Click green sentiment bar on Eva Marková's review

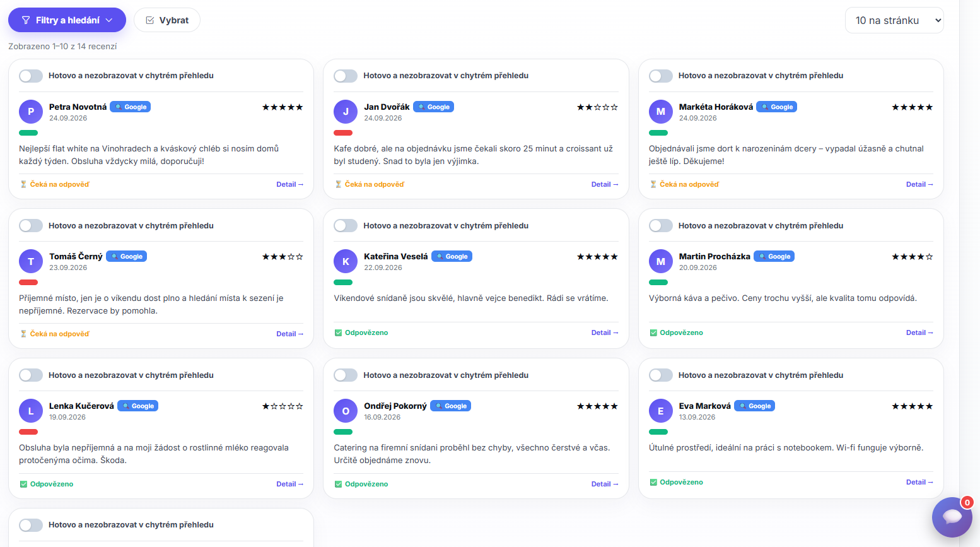(658, 432)
